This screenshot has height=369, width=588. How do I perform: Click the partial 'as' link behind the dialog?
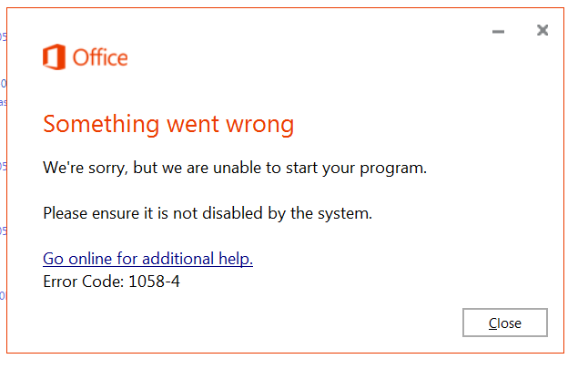tap(3, 102)
